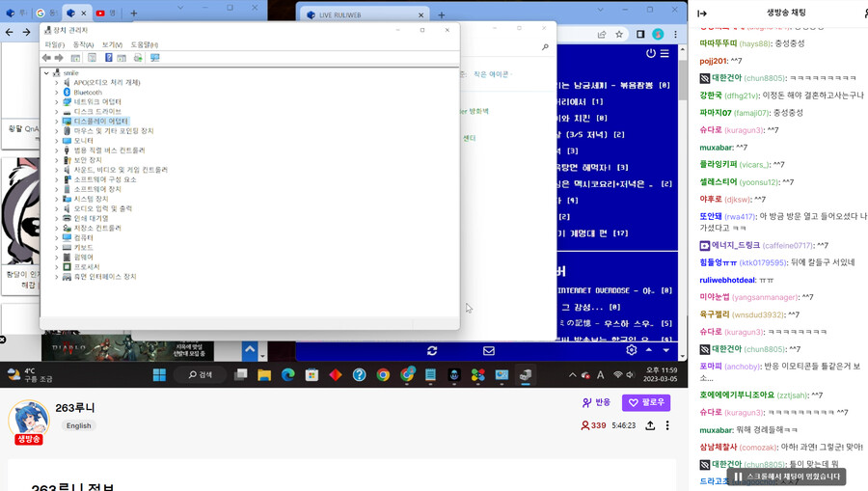Click the properties icon in Device Manager toolbar
This screenshot has height=491, width=868.
pos(92,58)
